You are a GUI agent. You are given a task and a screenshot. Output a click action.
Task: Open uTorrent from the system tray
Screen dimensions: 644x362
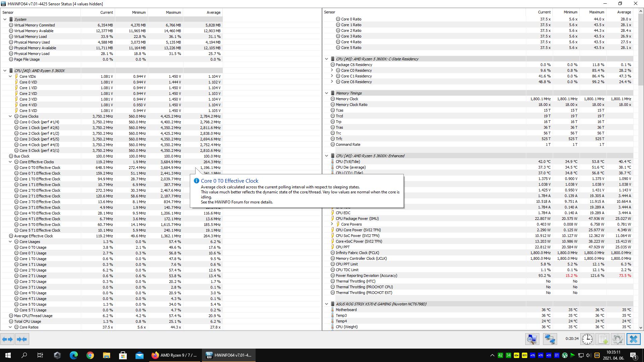[x=565, y=355]
